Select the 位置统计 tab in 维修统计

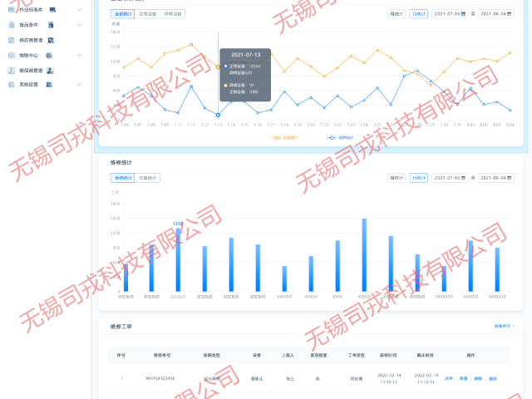[147, 177]
